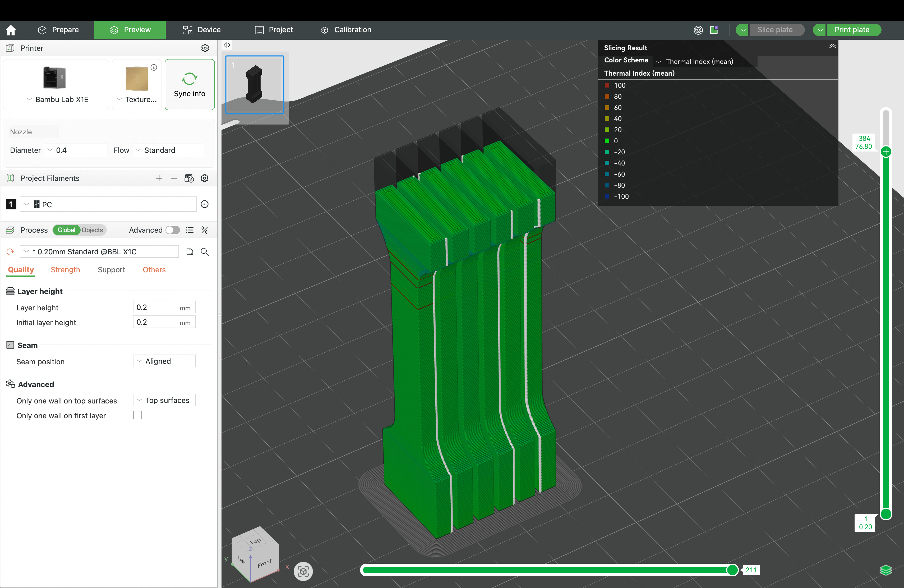Switch to the Strength tab
Viewport: 904px width, 588px height.
pos(65,270)
